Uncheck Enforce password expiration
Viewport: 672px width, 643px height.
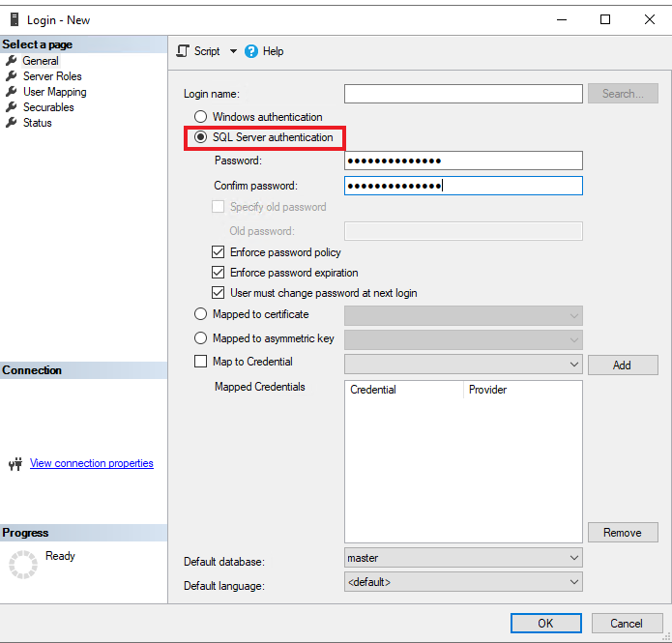[x=219, y=273]
